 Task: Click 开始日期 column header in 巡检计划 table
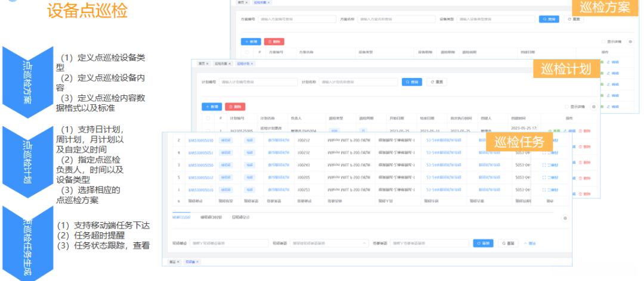397,118
